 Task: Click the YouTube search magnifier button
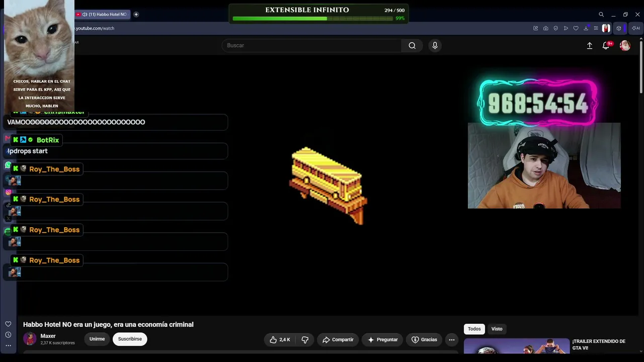coord(412,45)
